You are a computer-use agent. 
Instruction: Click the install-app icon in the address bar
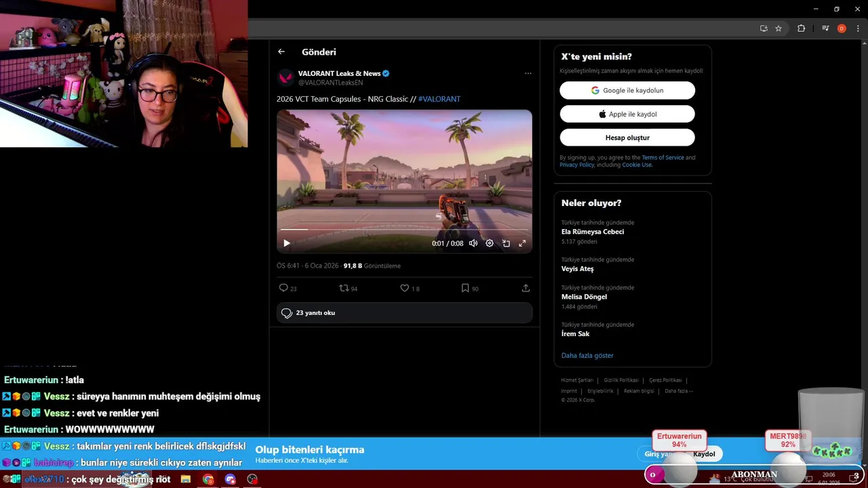click(764, 28)
